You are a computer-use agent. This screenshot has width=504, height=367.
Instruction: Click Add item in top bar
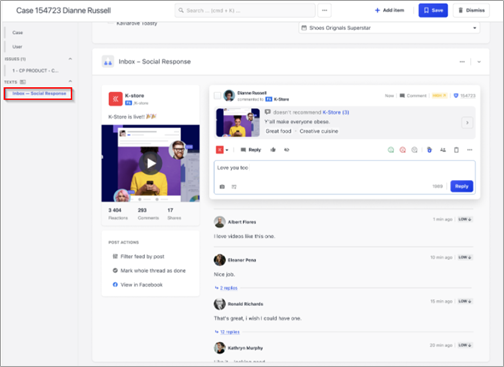pos(389,10)
